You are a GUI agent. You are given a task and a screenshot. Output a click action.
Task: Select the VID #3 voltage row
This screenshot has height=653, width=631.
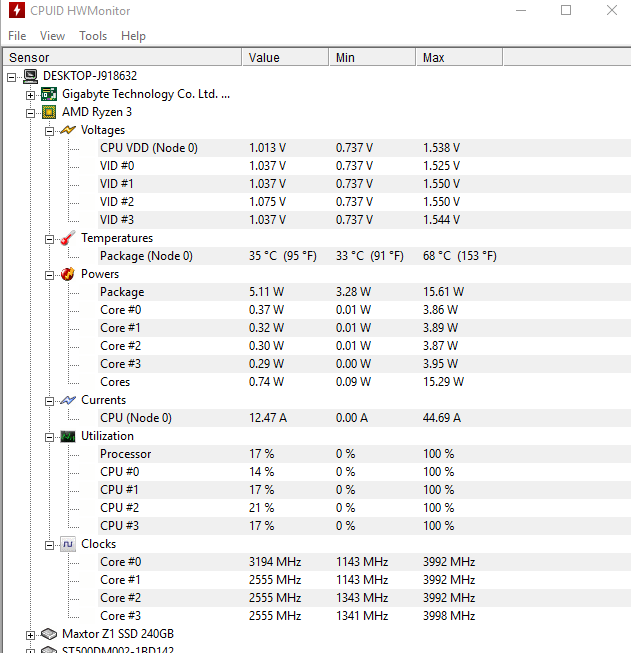[x=364, y=219]
